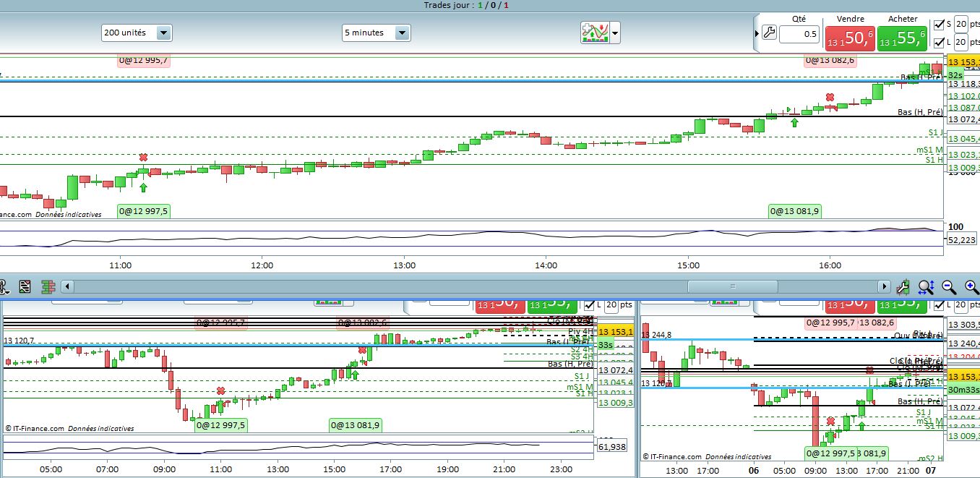Screen dimensions: 980x478
Task: Click the 30m33s countdown label in bottom-right chart
Action: pos(962,389)
